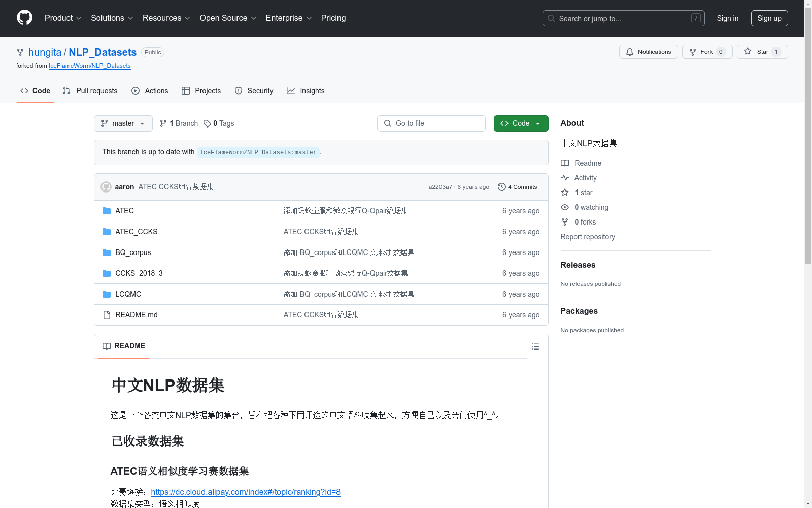Open the Security tab
Viewport: 812px width, 508px height.
pyautogui.click(x=254, y=91)
